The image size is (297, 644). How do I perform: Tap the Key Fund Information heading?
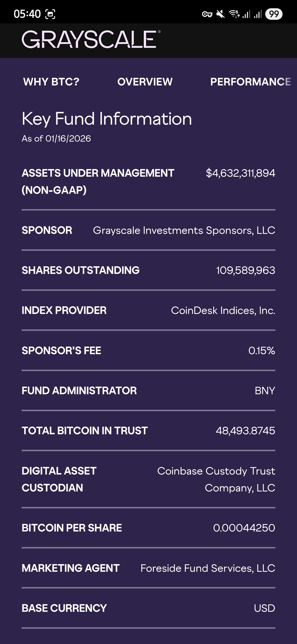pos(107,118)
